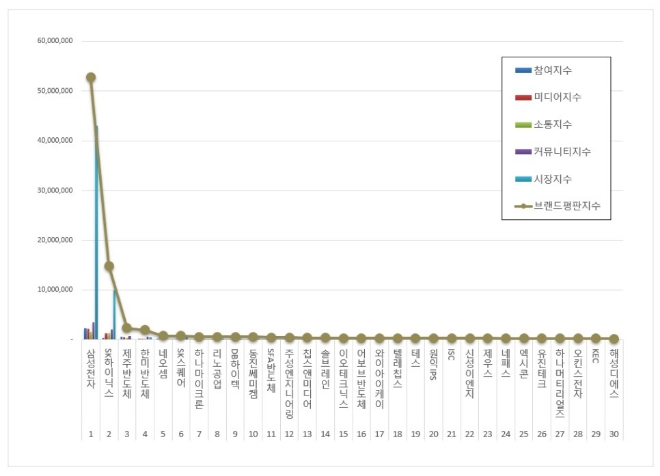The width and height of the screenshot is (660, 476).
Task: Click the 60,000,000 y-axis label
Action: click(x=56, y=41)
